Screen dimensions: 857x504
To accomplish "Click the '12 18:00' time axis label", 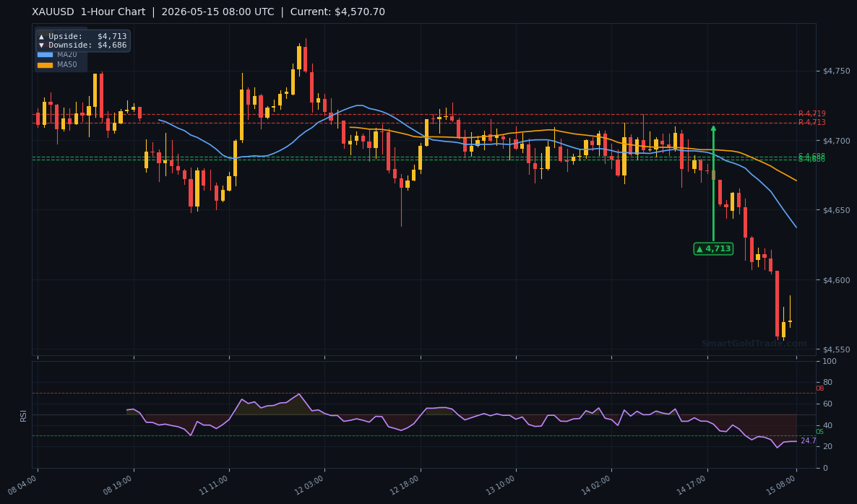I will pos(405,485).
